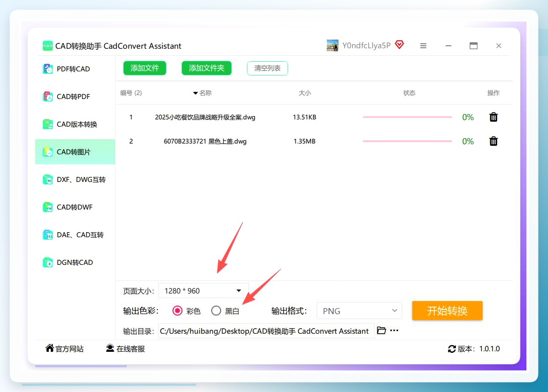The width and height of the screenshot is (548, 392).
Task: Open the hamburger menu icon
Action: pos(423,46)
